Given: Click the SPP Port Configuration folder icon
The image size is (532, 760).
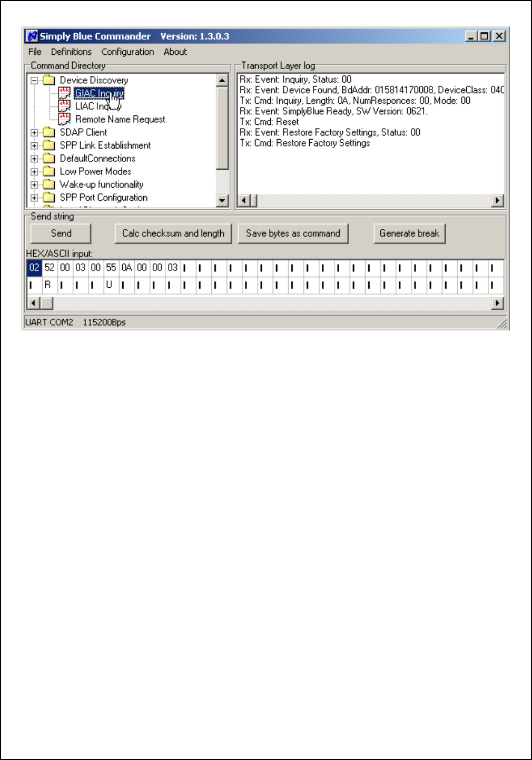Looking at the screenshot, I should pyautogui.click(x=49, y=198).
